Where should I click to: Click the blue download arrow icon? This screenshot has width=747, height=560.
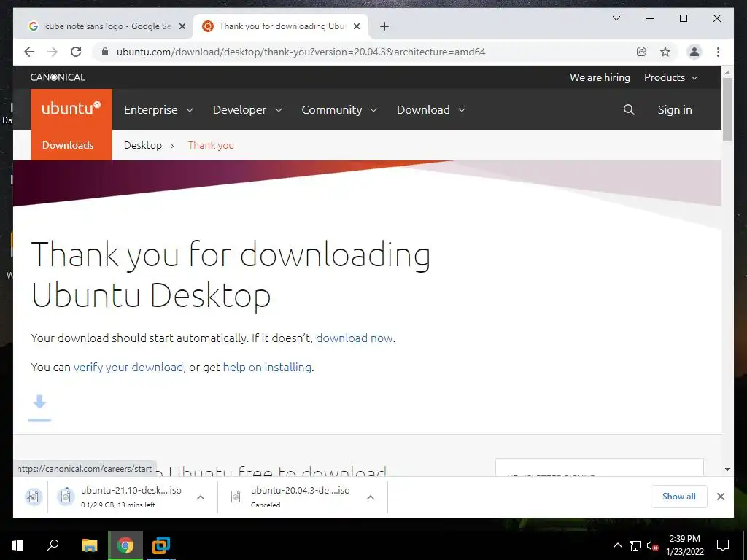coord(39,408)
